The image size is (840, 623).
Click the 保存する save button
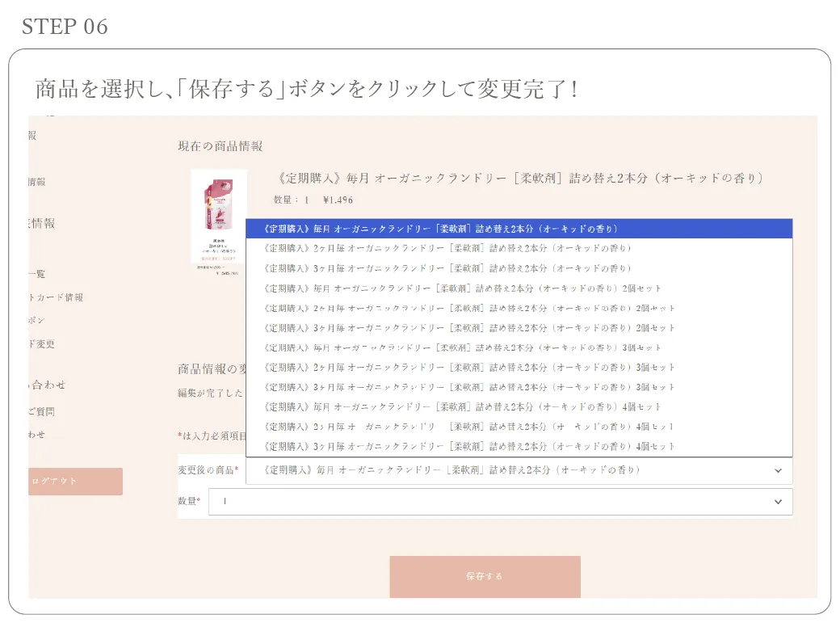click(485, 576)
